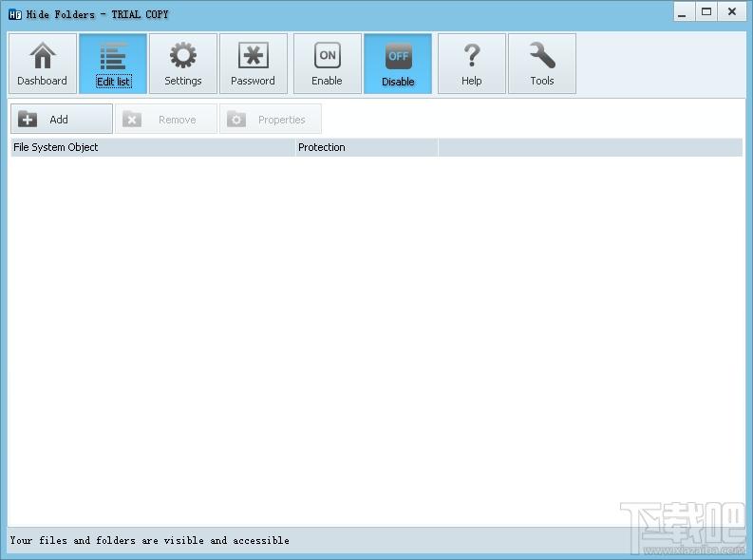Click the grayed Properties button
Image resolution: width=753 pixels, height=560 pixels.
pos(271,119)
